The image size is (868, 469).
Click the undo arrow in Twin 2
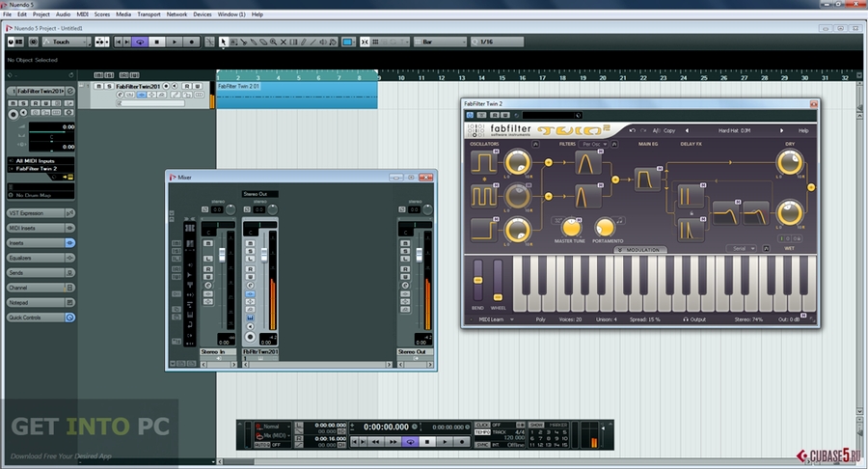click(632, 130)
